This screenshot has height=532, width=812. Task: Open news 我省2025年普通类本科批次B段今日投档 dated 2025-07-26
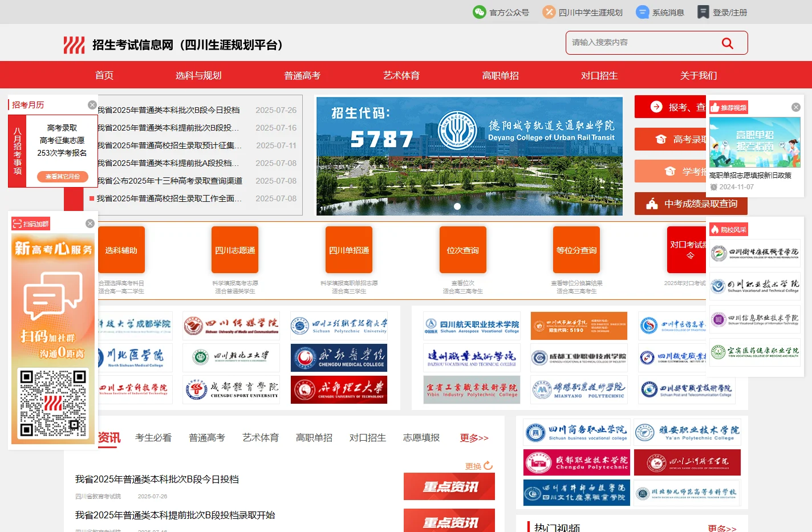pos(168,110)
